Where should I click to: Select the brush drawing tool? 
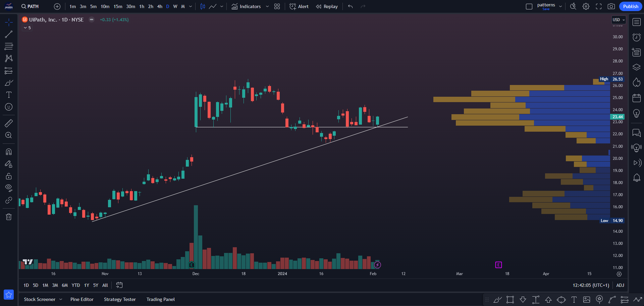[x=9, y=83]
